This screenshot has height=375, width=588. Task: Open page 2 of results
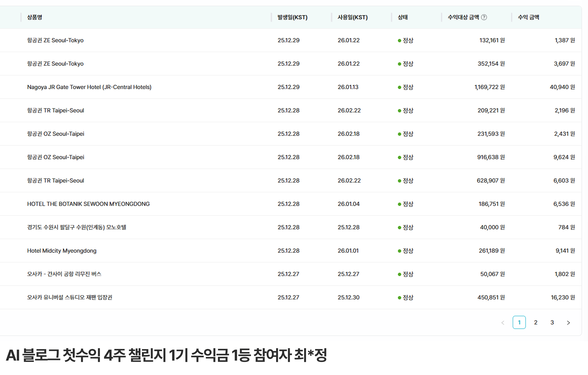tap(536, 323)
